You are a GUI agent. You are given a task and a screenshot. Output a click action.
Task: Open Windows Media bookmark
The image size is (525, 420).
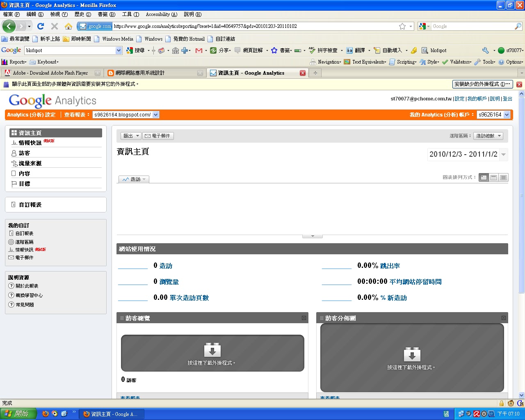click(x=114, y=39)
